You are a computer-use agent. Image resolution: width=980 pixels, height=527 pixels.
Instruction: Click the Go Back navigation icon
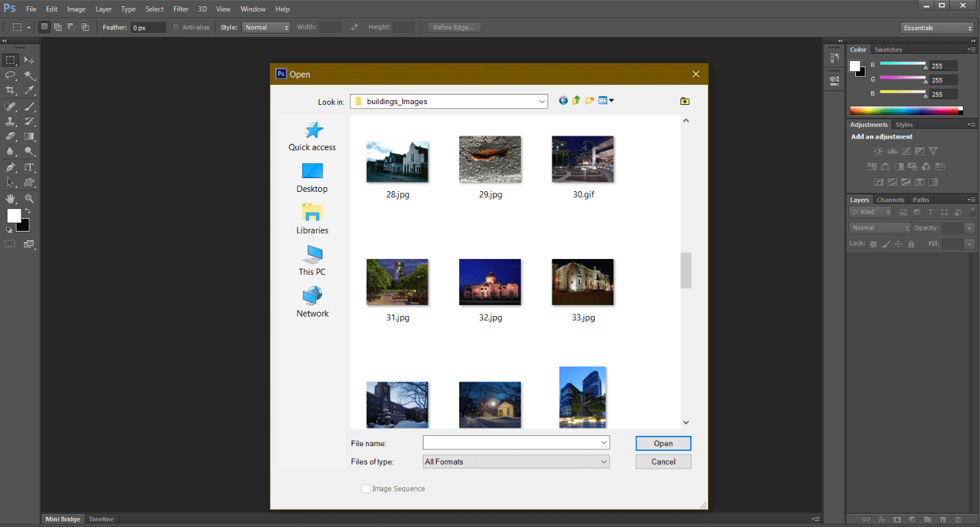point(562,100)
